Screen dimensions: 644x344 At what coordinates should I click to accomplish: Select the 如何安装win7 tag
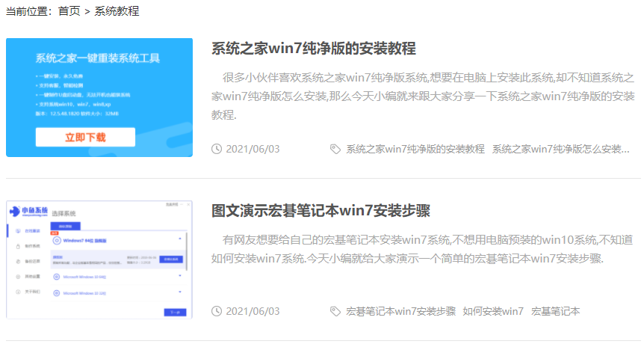pos(493,311)
